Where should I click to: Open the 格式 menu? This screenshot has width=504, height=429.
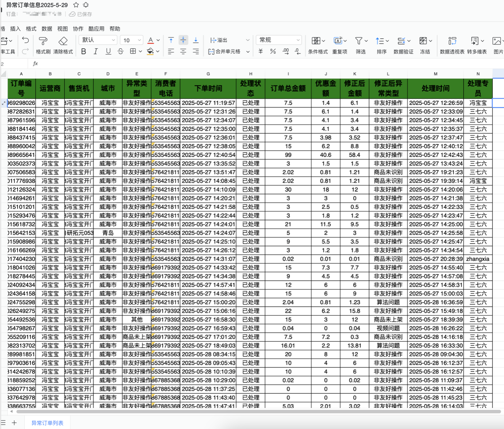pos(31,29)
